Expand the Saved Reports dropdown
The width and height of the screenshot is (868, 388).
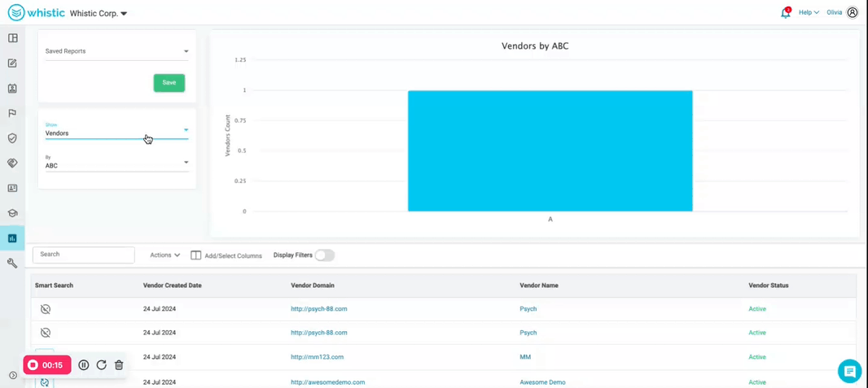116,51
